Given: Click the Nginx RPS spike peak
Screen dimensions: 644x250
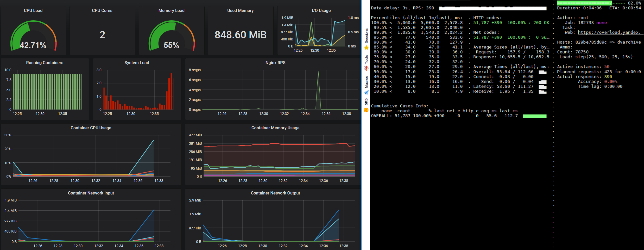Looking at the screenshot, I should pos(318,71).
